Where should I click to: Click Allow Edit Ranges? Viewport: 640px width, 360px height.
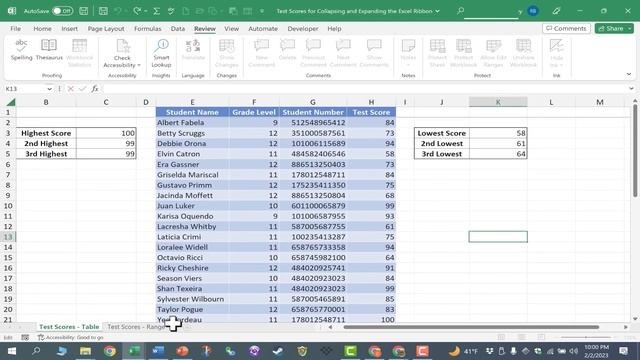(493, 53)
